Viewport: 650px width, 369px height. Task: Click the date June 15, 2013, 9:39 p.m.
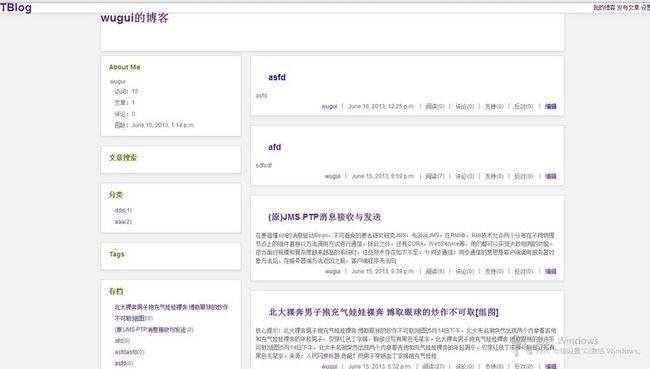[383, 271]
